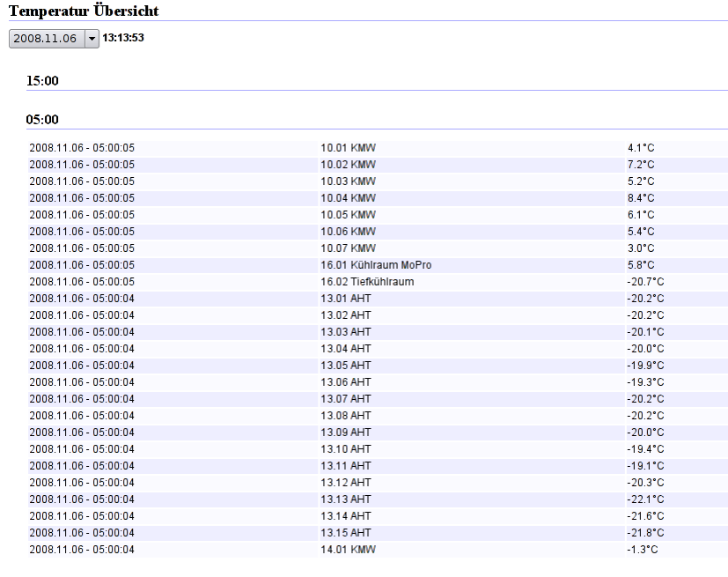This screenshot has width=728, height=577.
Task: Select sensor name 10.05 KMW
Action: 349,215
